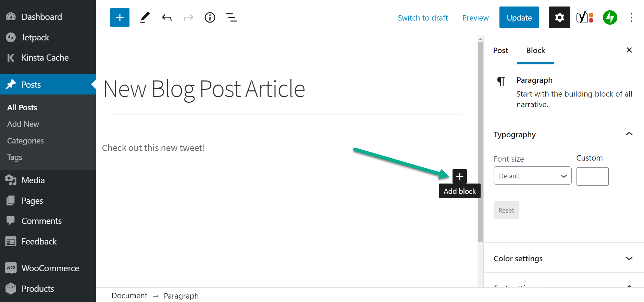
Task: Close the block settings sidebar
Action: pyautogui.click(x=629, y=50)
